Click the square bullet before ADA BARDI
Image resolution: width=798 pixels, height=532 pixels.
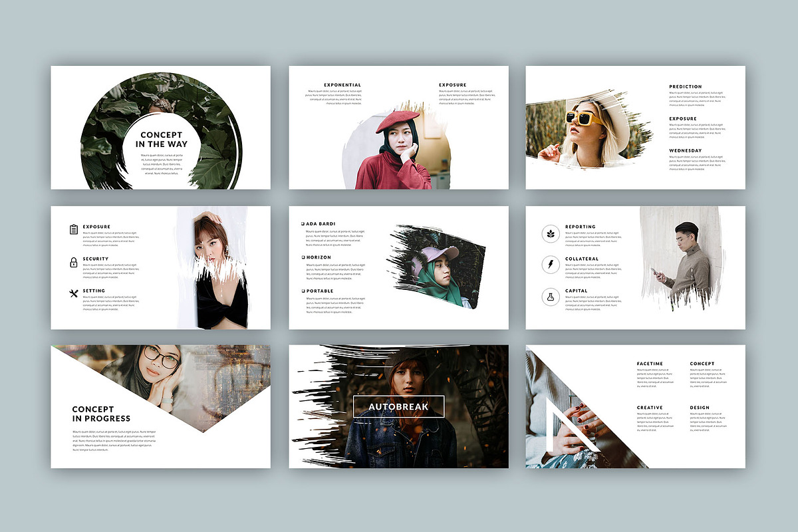[303, 224]
